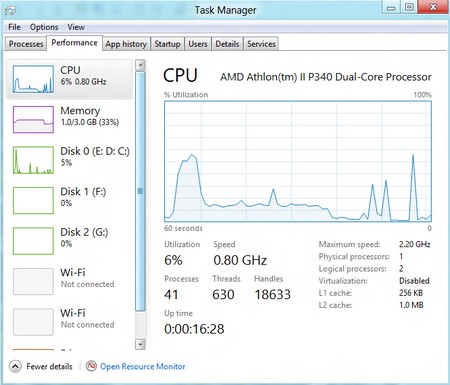Click the sidebar scrollbar down arrow
This screenshot has width=450, height=385.
click(140, 344)
